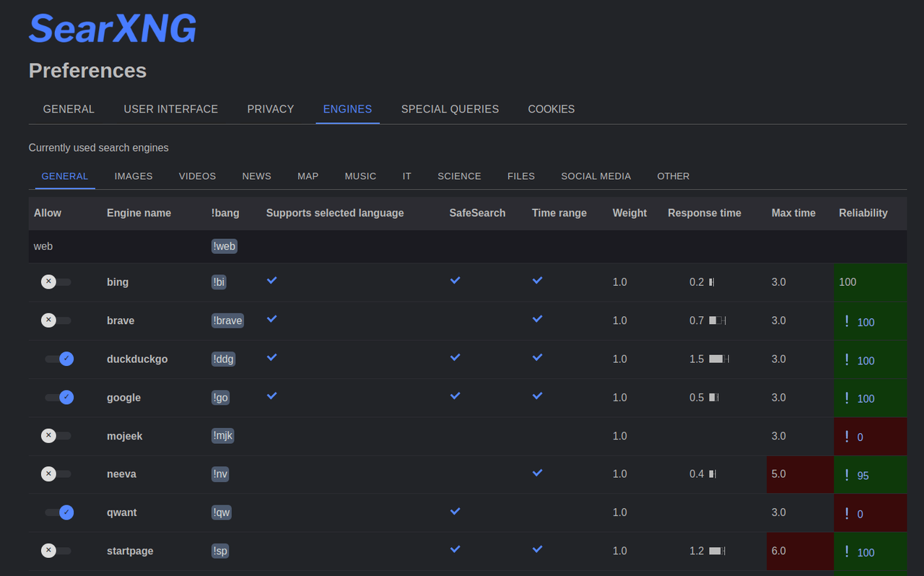Enable the bing engine toggle
The image size is (924, 576).
point(56,282)
